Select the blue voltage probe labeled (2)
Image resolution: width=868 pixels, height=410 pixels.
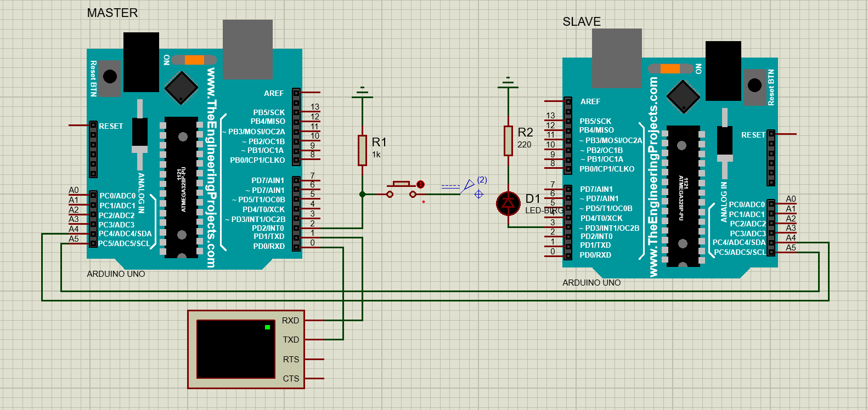click(x=468, y=186)
